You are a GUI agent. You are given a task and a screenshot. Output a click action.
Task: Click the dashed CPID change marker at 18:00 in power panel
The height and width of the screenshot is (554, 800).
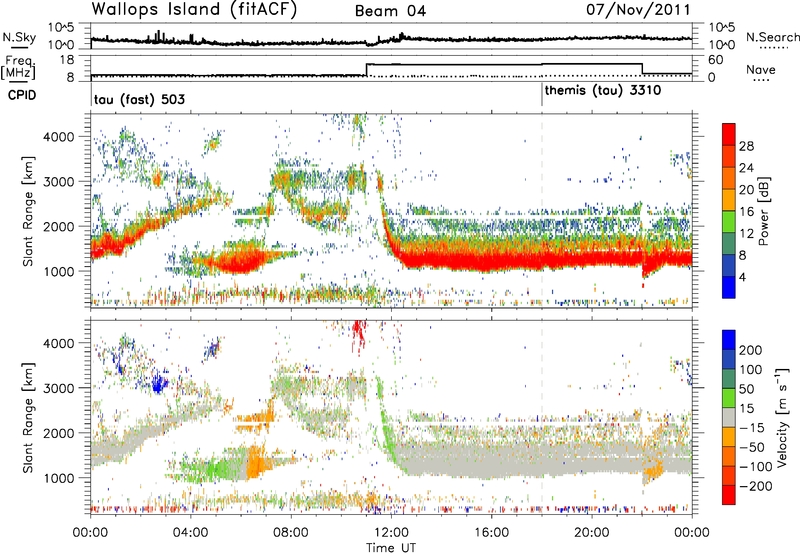point(542,209)
